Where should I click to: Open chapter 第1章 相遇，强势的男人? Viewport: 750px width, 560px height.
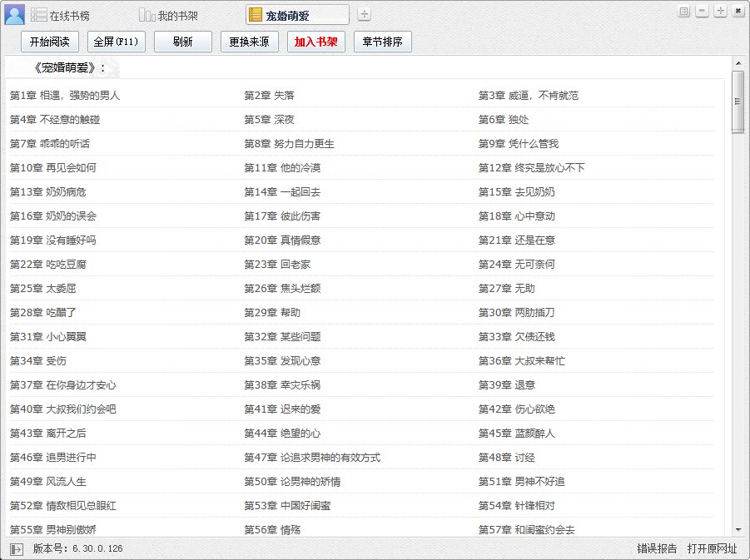[x=65, y=96]
